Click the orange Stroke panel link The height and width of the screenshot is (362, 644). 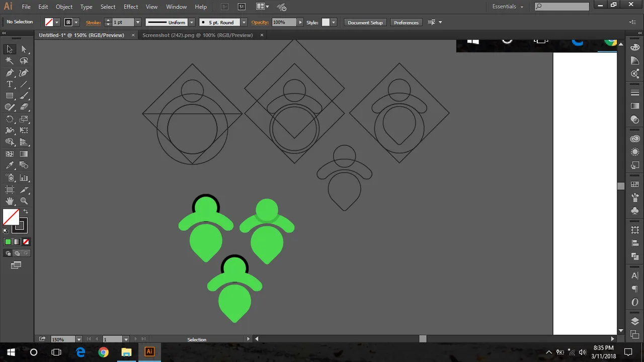point(94,22)
